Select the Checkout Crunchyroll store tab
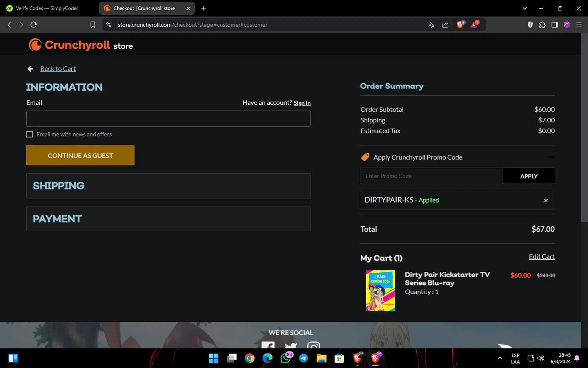This screenshot has height=368, width=588. (x=144, y=8)
